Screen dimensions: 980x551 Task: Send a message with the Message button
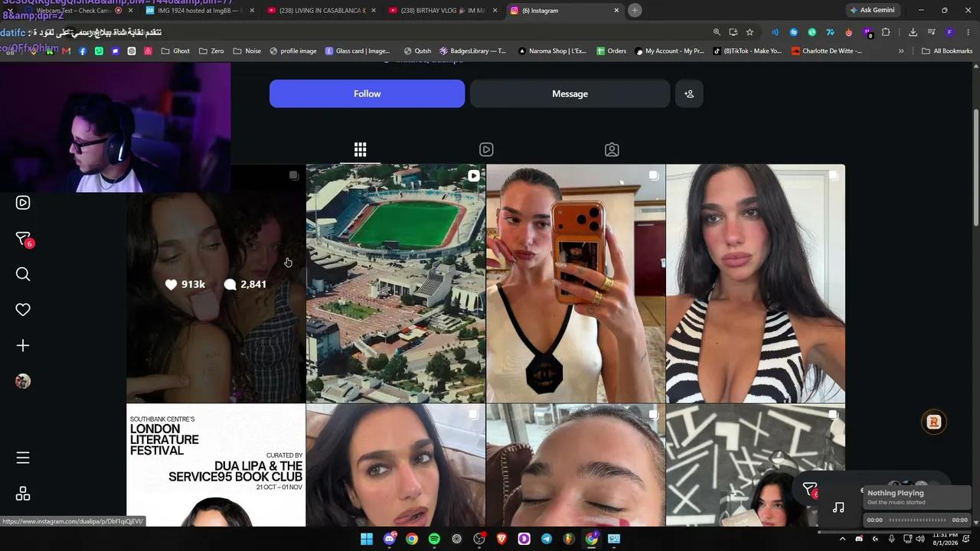(570, 93)
